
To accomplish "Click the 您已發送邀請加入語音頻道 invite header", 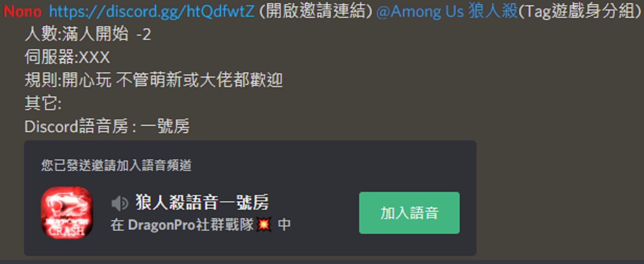I will 116,165.
